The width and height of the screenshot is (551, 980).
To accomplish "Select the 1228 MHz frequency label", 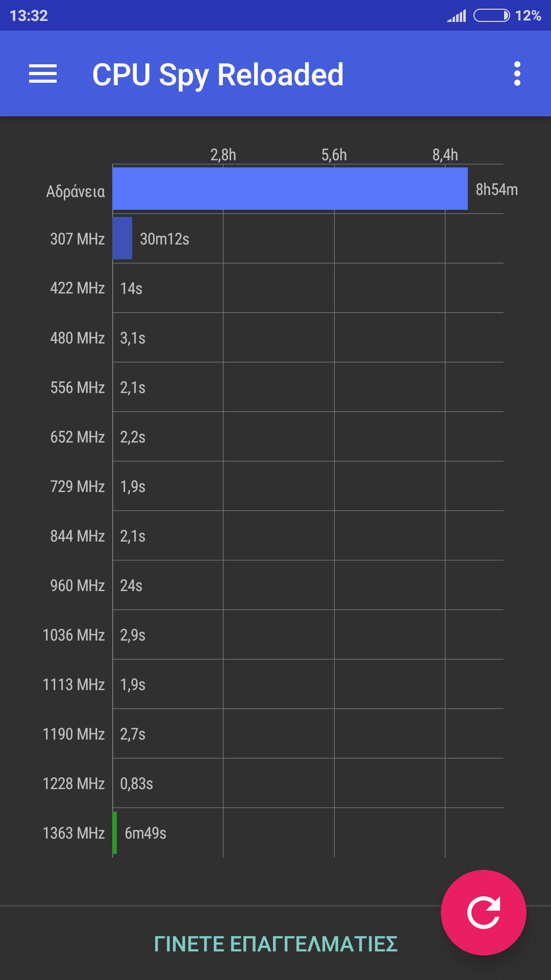I will tap(74, 783).
